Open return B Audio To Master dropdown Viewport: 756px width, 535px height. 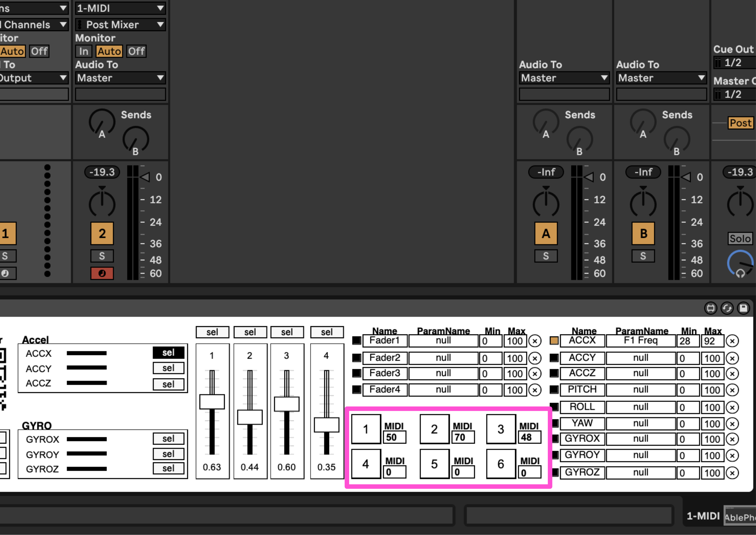661,78
